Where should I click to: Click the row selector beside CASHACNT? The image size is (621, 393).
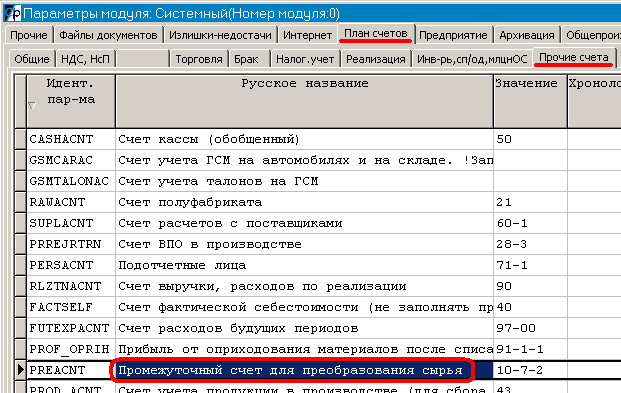click(x=20, y=139)
